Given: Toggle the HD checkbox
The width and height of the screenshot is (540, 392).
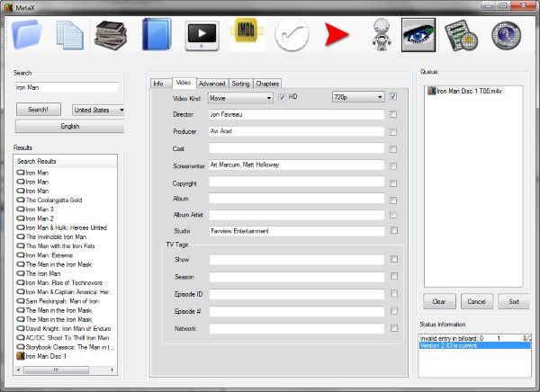Looking at the screenshot, I should pos(282,97).
